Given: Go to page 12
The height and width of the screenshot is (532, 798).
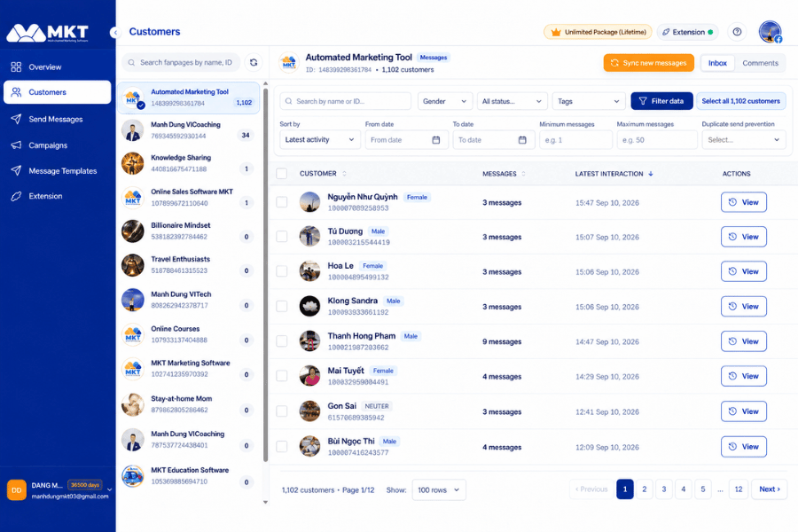Looking at the screenshot, I should 739,489.
